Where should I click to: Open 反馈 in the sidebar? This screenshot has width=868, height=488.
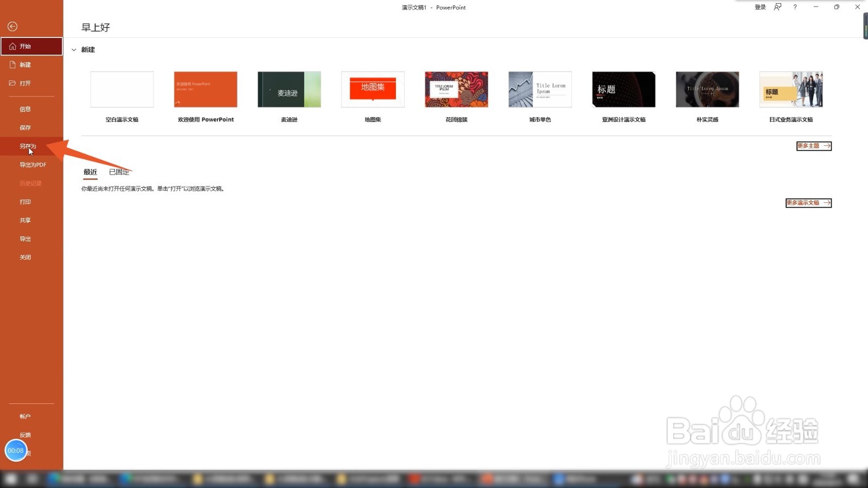click(x=31, y=435)
